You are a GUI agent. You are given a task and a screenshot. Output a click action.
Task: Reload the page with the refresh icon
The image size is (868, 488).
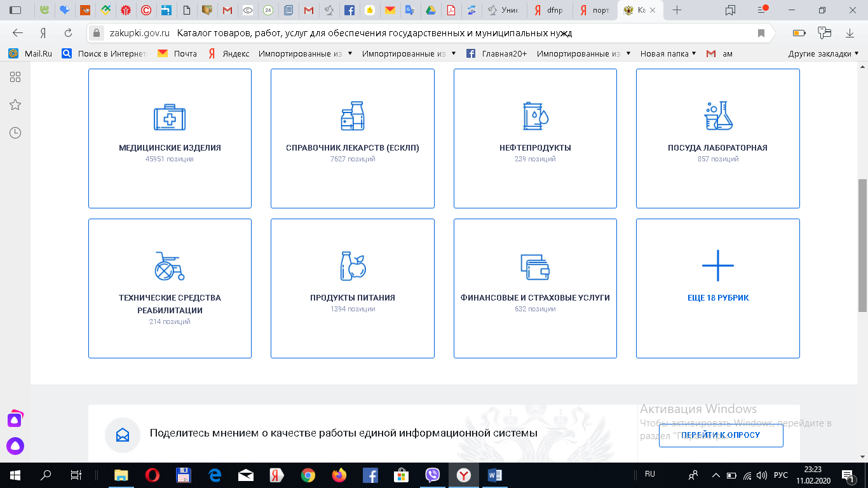(68, 33)
